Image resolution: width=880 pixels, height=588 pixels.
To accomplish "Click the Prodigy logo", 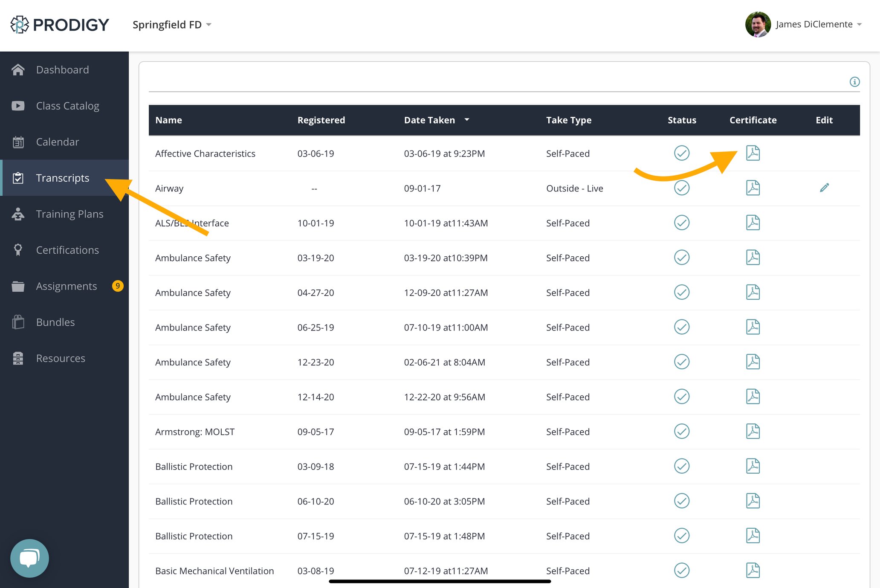I will coord(60,25).
